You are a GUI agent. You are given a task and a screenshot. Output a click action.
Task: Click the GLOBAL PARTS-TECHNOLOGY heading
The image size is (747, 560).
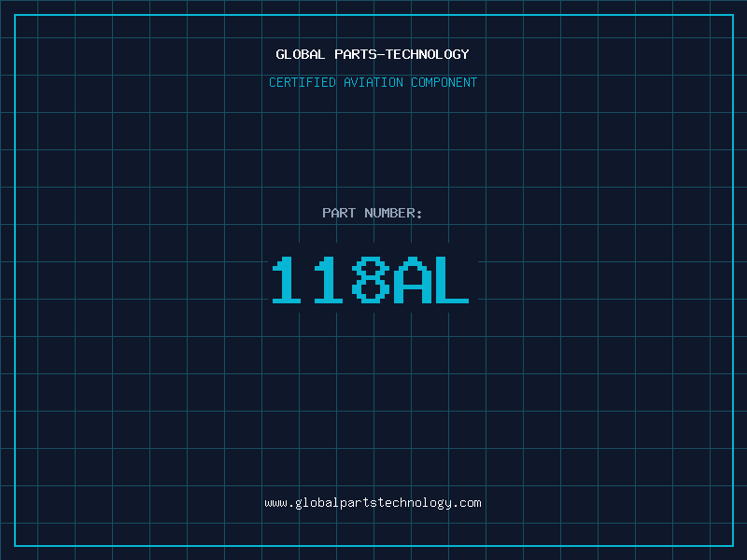coord(373,54)
